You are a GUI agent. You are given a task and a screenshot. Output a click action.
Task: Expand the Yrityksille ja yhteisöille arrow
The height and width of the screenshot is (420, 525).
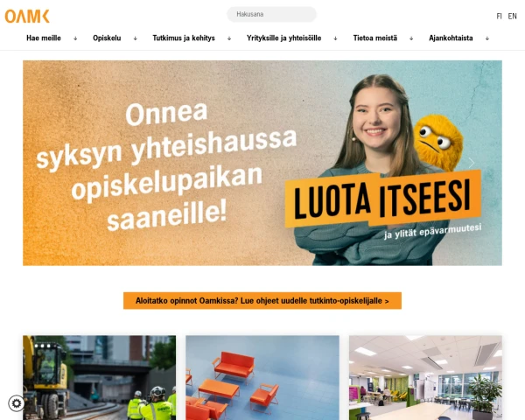pyautogui.click(x=335, y=38)
